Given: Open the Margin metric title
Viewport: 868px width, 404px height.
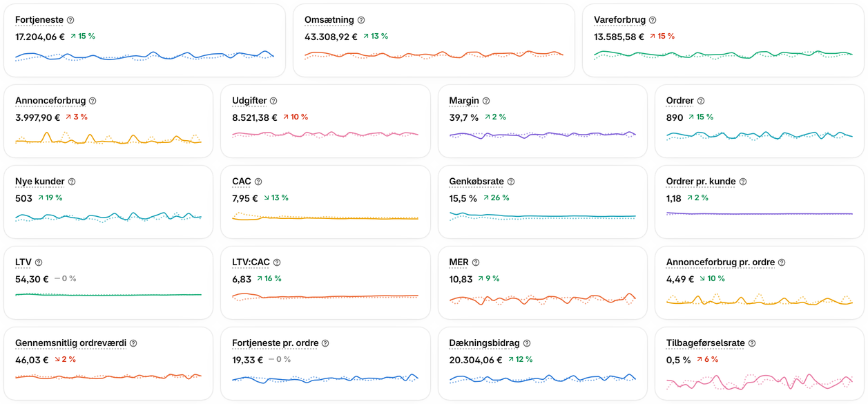Looking at the screenshot, I should [464, 101].
